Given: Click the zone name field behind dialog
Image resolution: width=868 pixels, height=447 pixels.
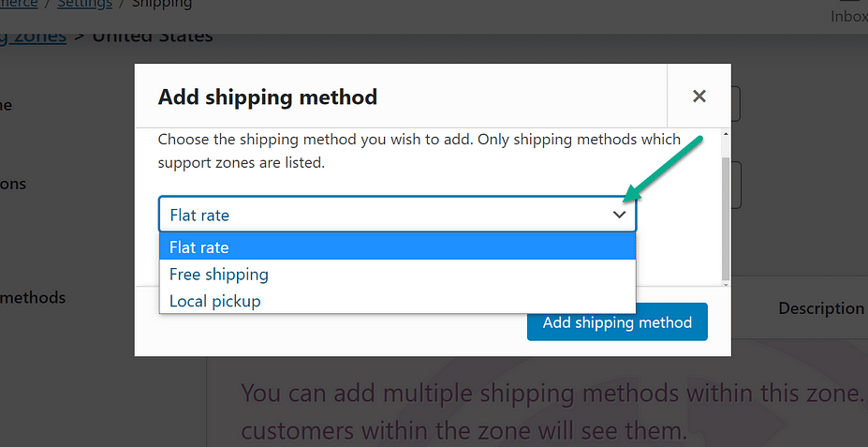Looking at the screenshot, I should coord(735,105).
